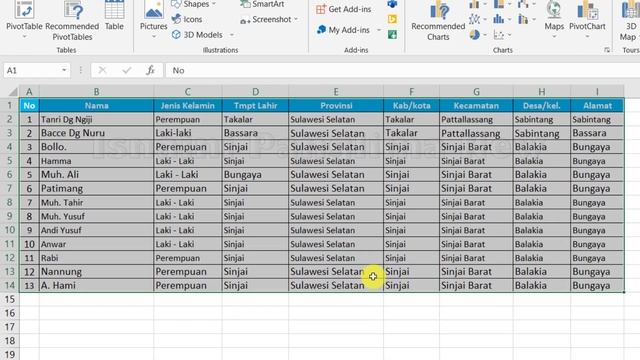Select row 7 header
This screenshot has width=640, height=360.
(x=9, y=189)
